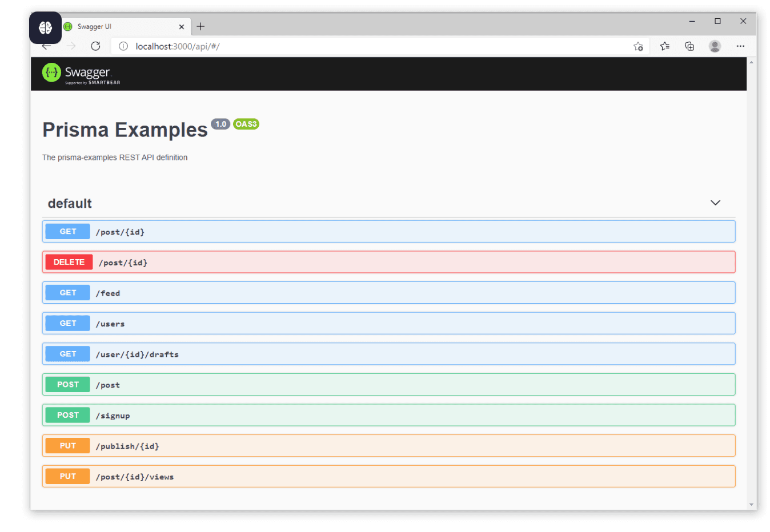
Task: Click the Swagger UI tab favicon
Action: (x=68, y=26)
